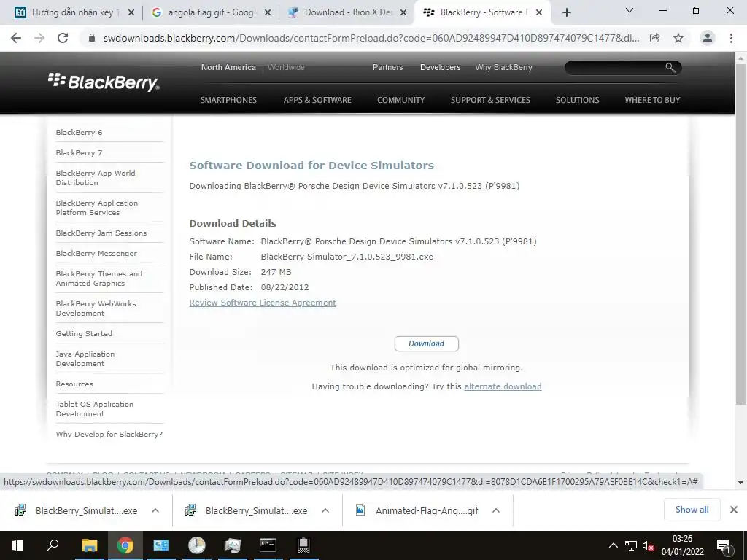Open Getting Started sidebar link
Screen dimensions: 747x560
pos(84,334)
